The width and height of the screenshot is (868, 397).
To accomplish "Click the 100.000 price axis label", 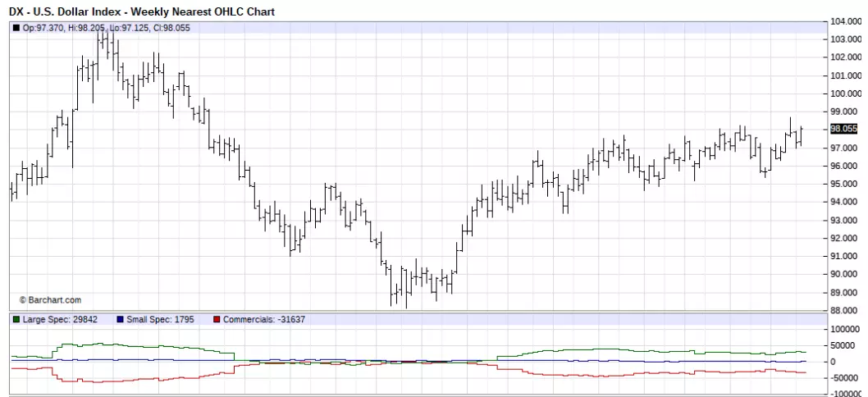I will click(845, 94).
